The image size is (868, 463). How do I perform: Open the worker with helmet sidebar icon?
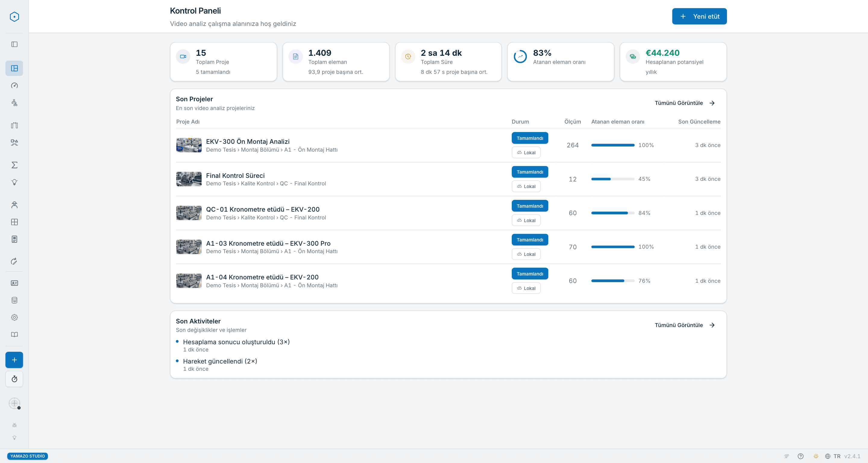click(14, 205)
